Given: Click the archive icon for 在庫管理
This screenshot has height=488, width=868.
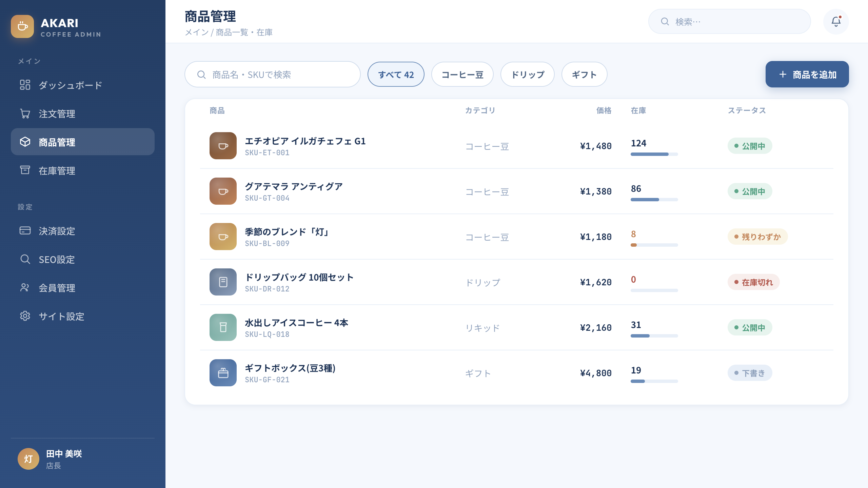Looking at the screenshot, I should (x=25, y=170).
